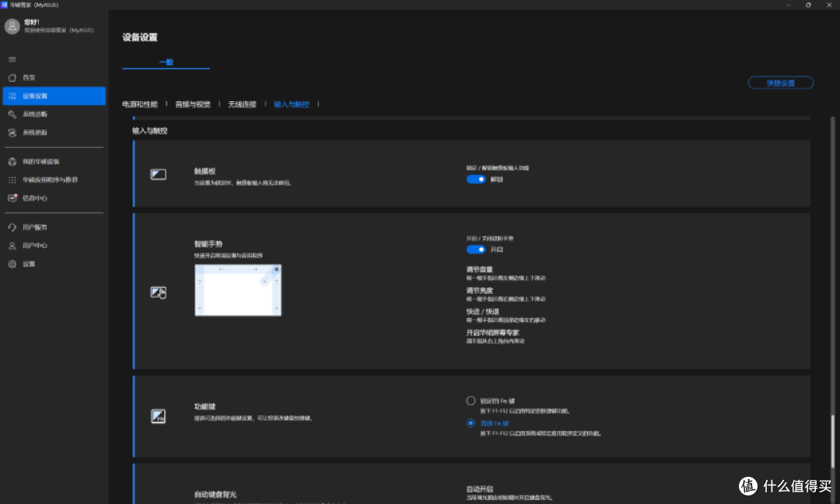840x504 pixels.
Task: Click the 华硕应用程序与推荐 grid icon
Action: tap(12, 180)
